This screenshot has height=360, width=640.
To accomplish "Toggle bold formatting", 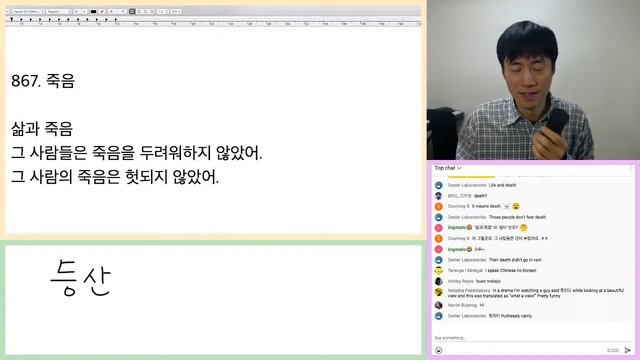I will pyautogui.click(x=111, y=11).
